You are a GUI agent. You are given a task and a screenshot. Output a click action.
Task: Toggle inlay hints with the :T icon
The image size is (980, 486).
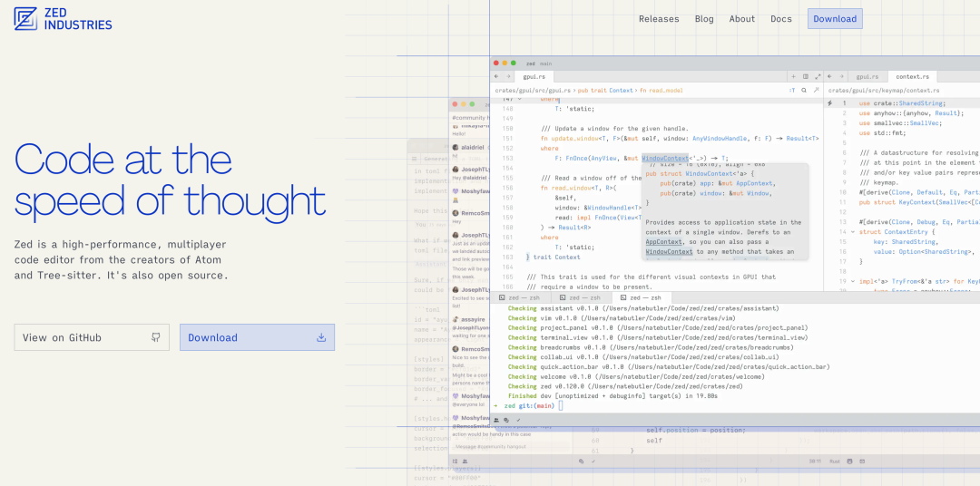coord(792,91)
